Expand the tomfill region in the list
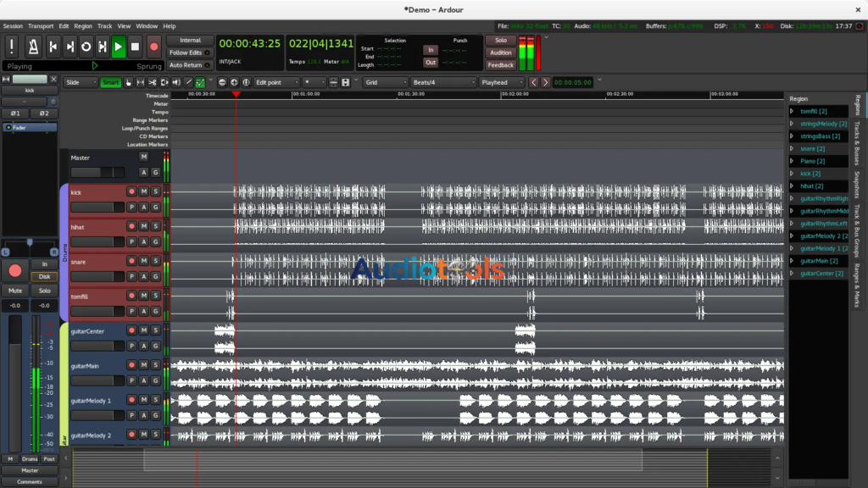The width and height of the screenshot is (868, 488). tap(792, 111)
